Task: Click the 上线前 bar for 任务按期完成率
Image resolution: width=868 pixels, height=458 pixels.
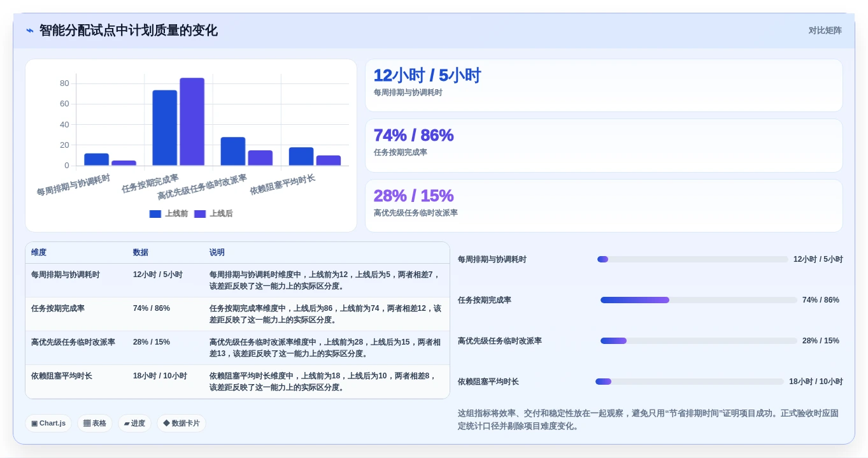Action: [x=164, y=128]
